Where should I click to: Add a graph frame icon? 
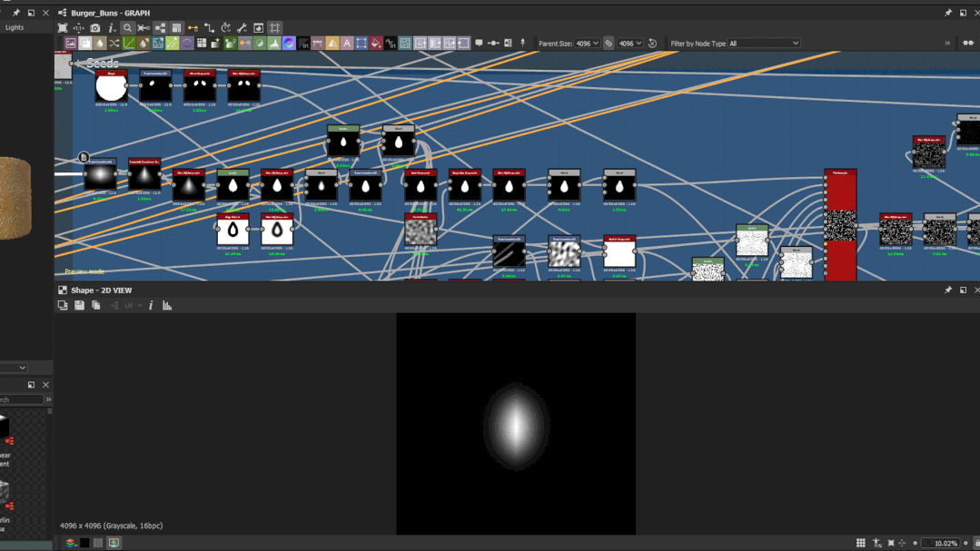tap(508, 43)
